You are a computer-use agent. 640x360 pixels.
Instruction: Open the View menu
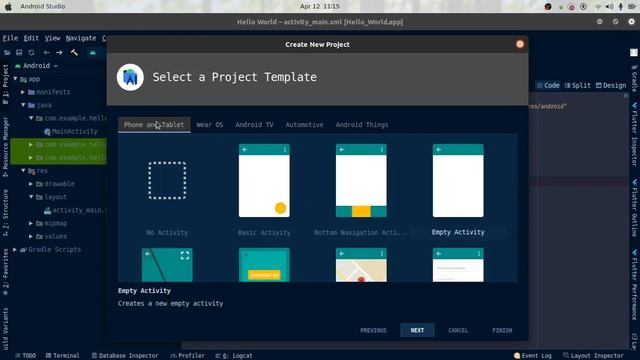pyautogui.click(x=52, y=38)
